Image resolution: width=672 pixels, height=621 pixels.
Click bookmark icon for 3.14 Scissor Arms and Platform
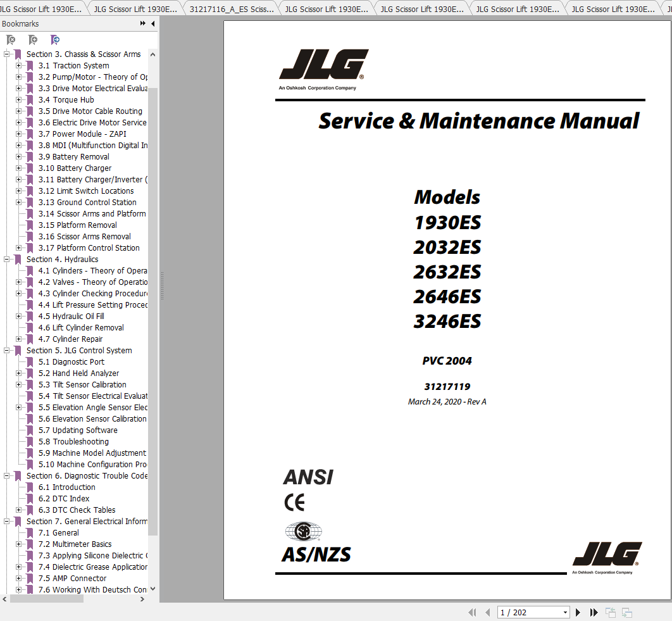[30, 213]
